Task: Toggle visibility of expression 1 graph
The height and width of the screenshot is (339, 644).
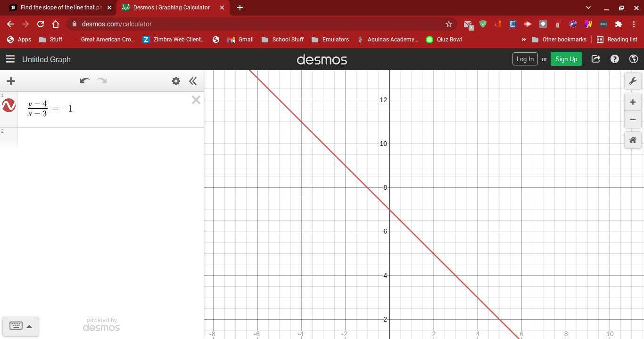Action: coord(8,105)
